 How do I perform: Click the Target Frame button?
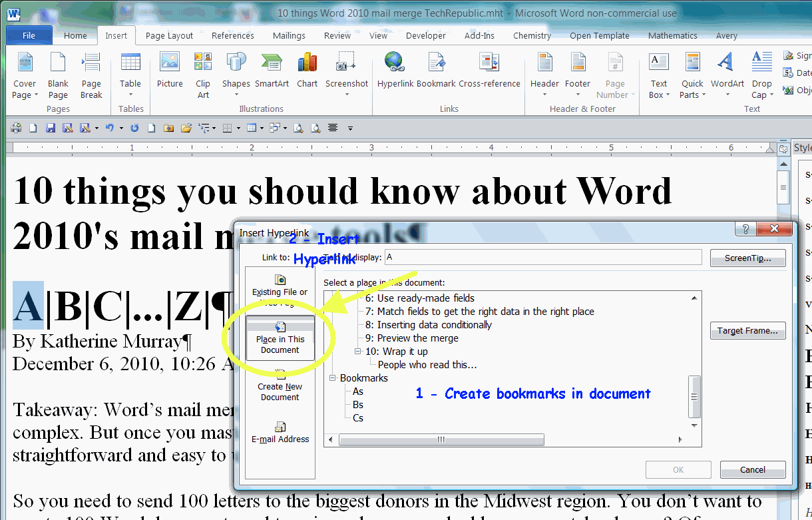(747, 331)
